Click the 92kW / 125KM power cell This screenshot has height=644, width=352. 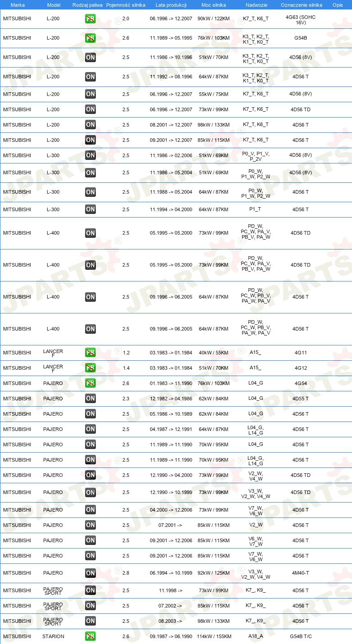click(213, 573)
